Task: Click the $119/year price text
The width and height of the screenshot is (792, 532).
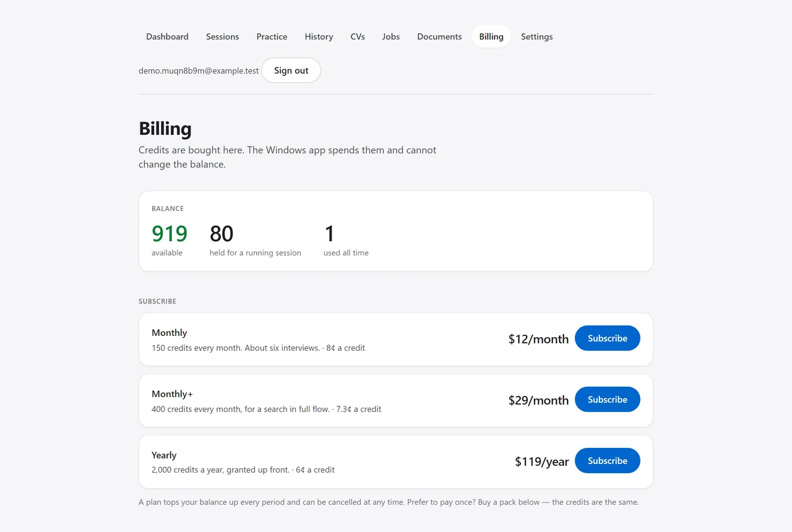Action: click(x=541, y=461)
